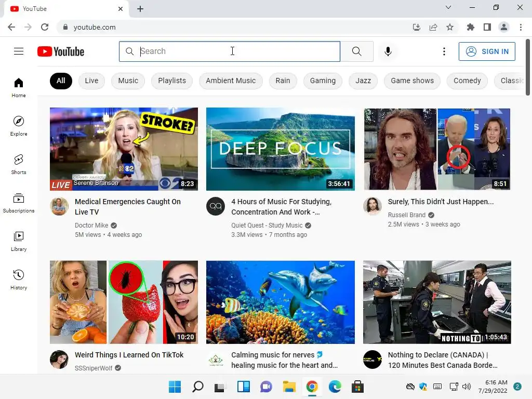Click the search magnifier button
This screenshot has width=532, height=399.
(356, 51)
